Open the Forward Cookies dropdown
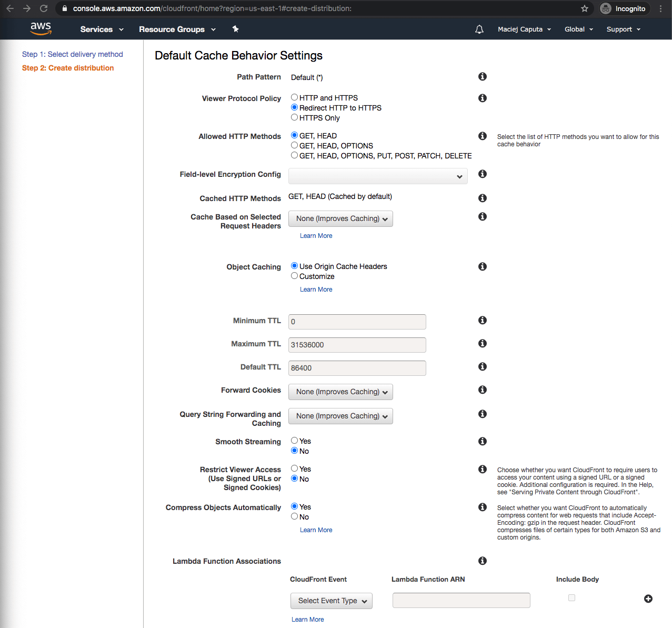672x628 pixels. (340, 392)
